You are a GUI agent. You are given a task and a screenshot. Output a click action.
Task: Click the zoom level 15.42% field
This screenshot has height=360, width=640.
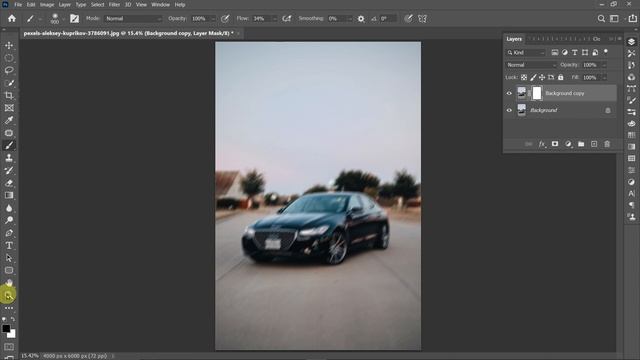click(x=30, y=356)
